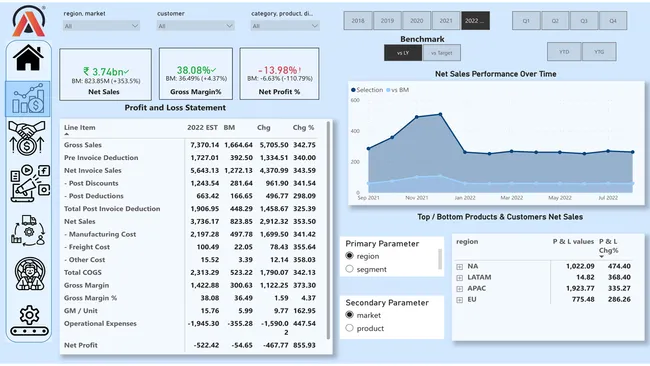Open the executive view person icon

[x=29, y=274]
